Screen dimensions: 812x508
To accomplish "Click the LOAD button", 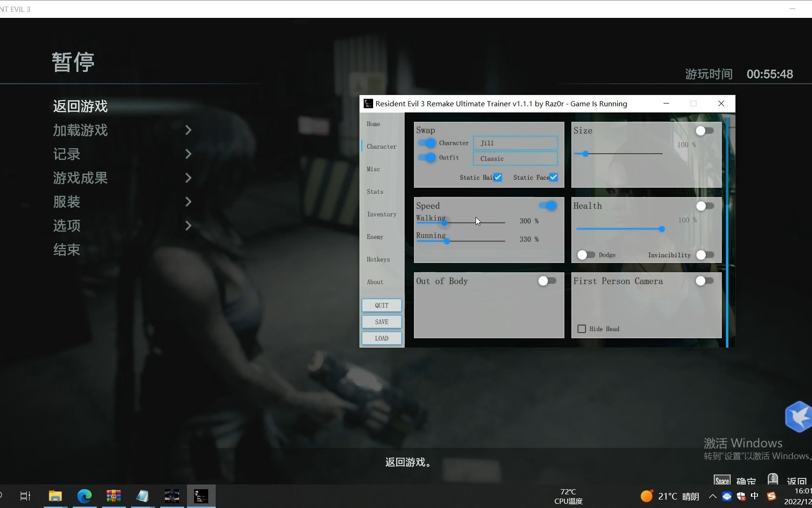I will click(x=382, y=338).
